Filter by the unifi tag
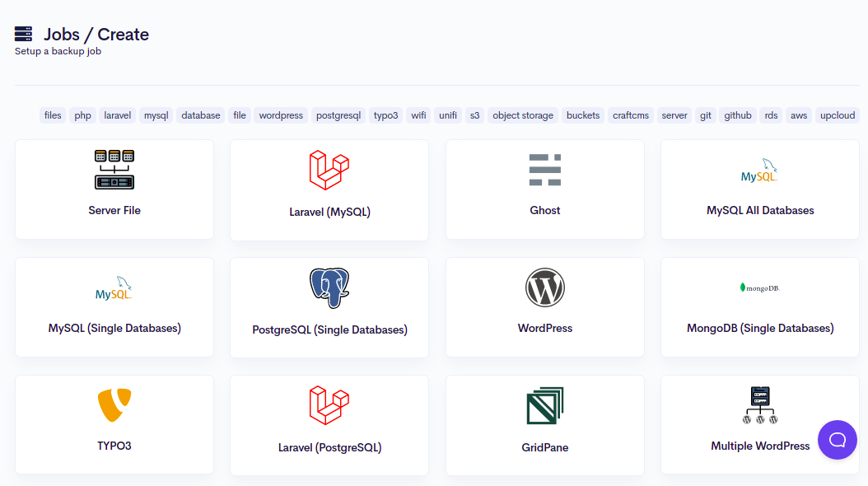 tap(448, 115)
